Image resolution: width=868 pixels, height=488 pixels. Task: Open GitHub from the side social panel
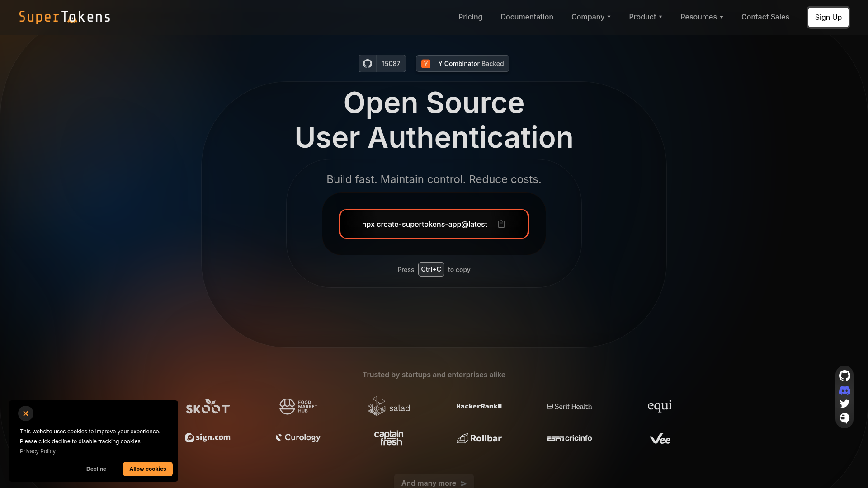point(844,376)
